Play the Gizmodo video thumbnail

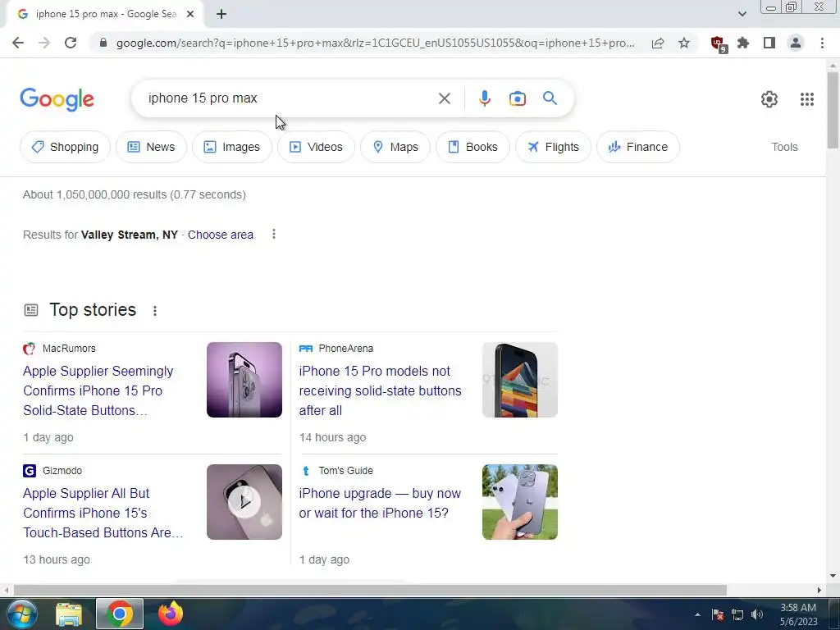(x=244, y=502)
